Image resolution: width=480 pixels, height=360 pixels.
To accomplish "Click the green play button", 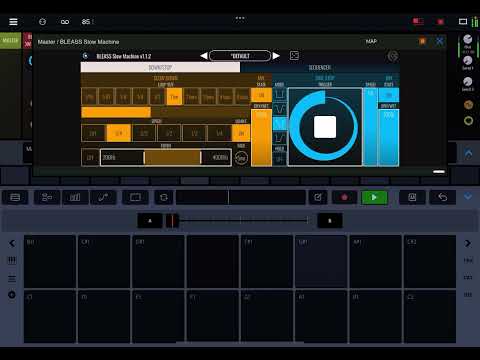I will (x=374, y=197).
